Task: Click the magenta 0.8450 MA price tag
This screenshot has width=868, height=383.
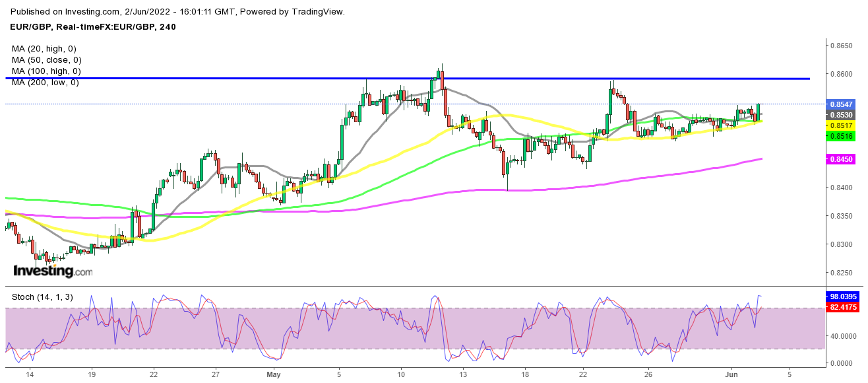Action: 841,159
